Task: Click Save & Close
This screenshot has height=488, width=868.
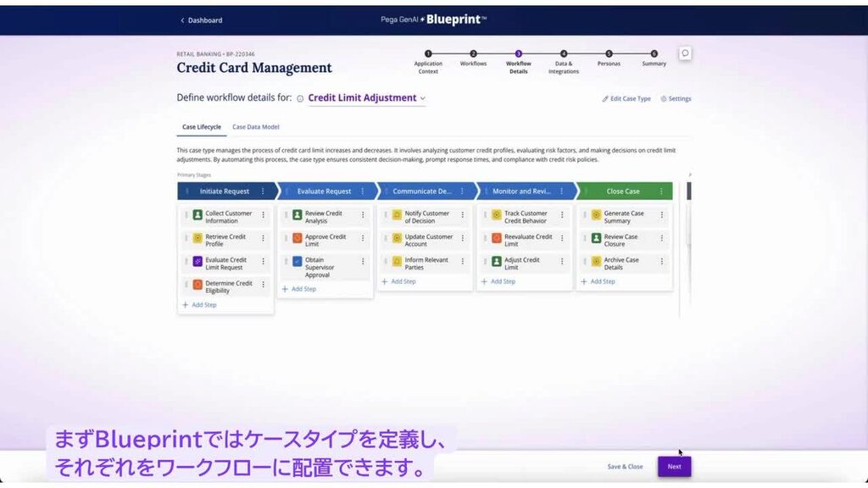Action: pos(625,466)
